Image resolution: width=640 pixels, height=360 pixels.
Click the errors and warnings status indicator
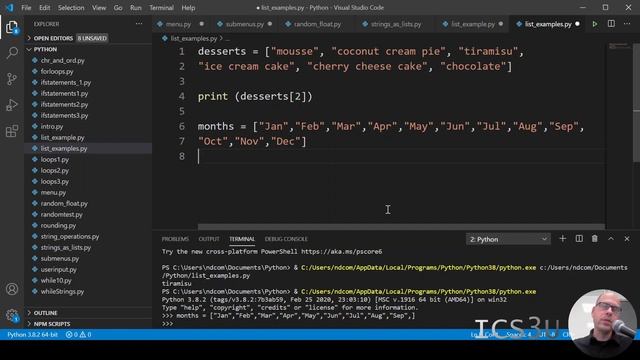point(79,335)
